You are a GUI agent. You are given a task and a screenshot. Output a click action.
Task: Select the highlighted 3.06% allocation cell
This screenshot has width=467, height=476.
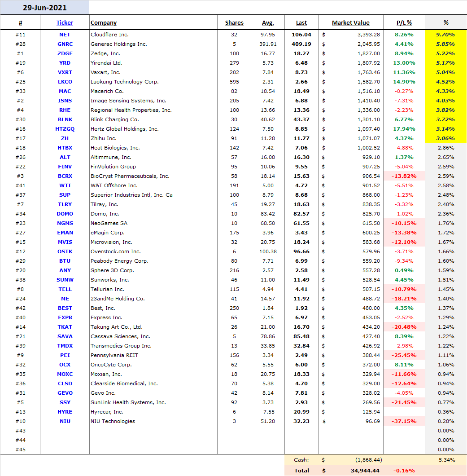point(446,138)
